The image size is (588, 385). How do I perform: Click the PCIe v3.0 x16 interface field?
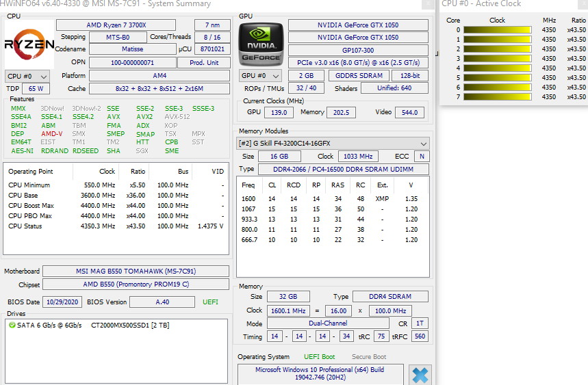(x=358, y=62)
